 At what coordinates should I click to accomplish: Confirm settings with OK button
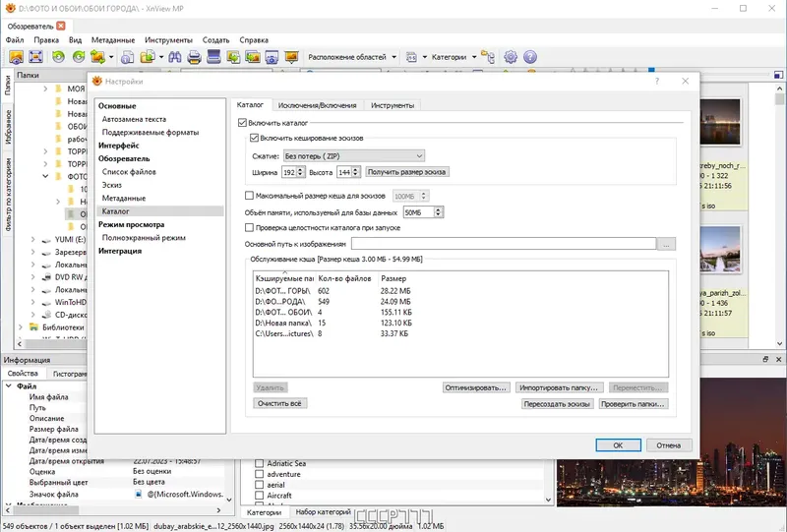618,445
